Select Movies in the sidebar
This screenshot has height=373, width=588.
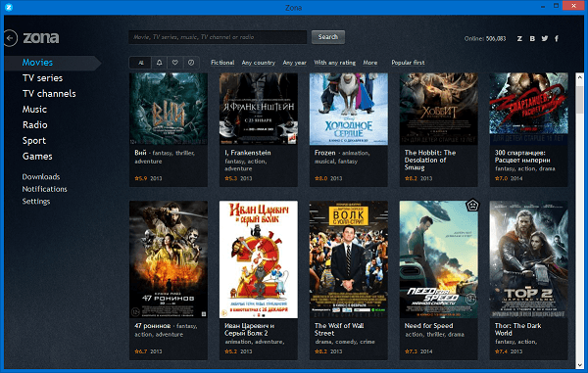pyautogui.click(x=37, y=63)
